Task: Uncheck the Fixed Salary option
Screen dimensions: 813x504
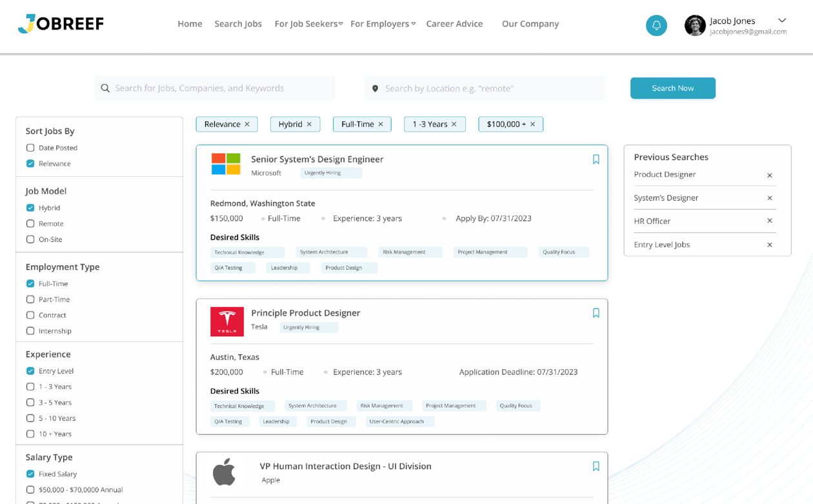Action: [30, 474]
